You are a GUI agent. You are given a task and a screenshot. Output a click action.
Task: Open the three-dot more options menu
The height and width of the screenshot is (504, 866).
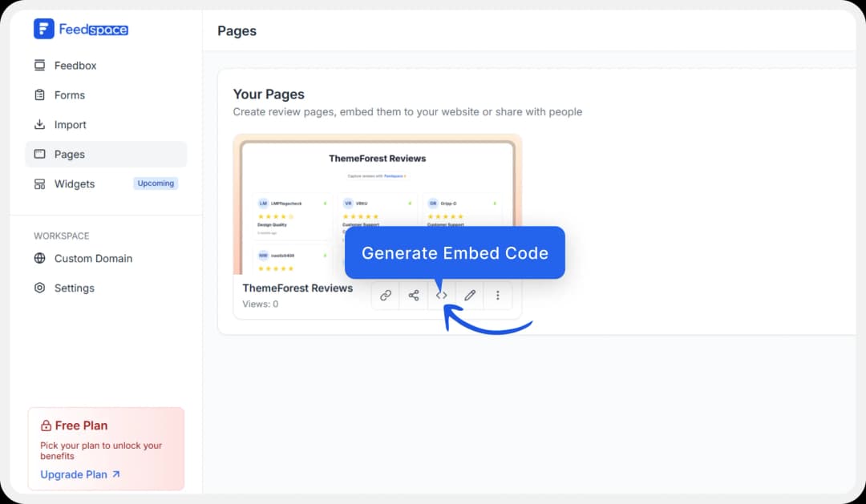[498, 295]
